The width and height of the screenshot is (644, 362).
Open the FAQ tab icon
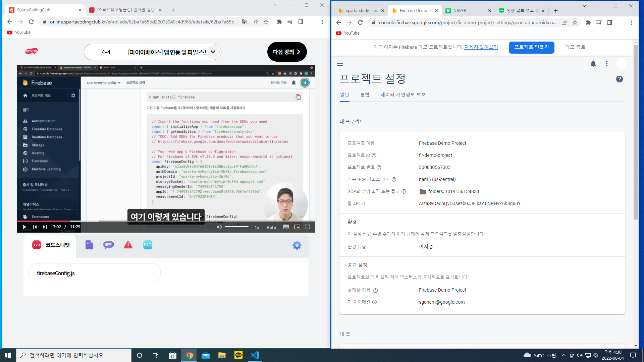click(148, 245)
